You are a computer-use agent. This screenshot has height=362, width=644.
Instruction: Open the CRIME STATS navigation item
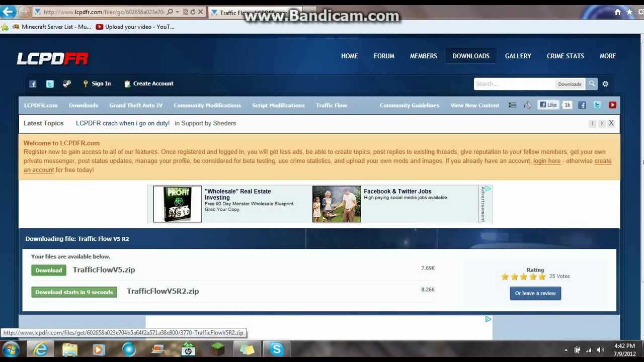[x=566, y=56]
